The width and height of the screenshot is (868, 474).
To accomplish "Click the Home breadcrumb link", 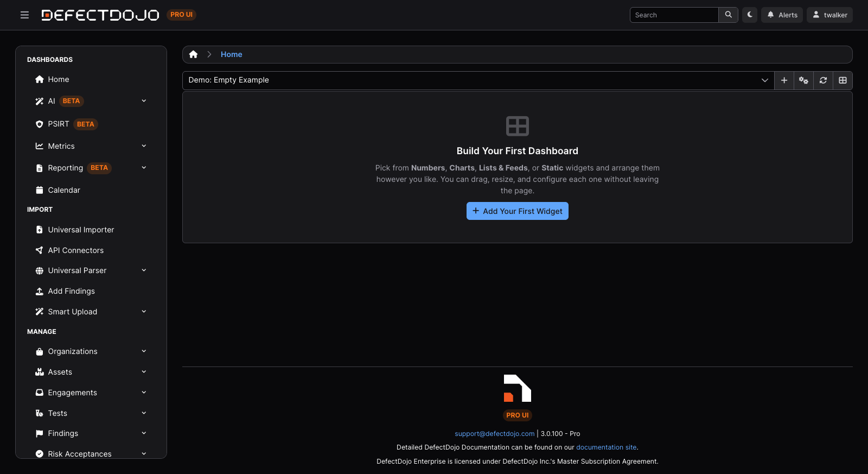I will [x=232, y=54].
